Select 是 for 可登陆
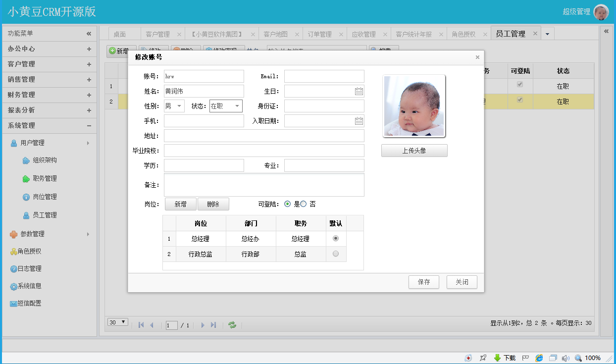The width and height of the screenshot is (616, 364). 287,204
